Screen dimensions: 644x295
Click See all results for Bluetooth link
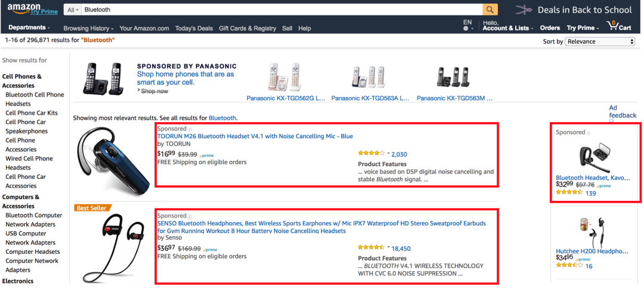pos(222,118)
